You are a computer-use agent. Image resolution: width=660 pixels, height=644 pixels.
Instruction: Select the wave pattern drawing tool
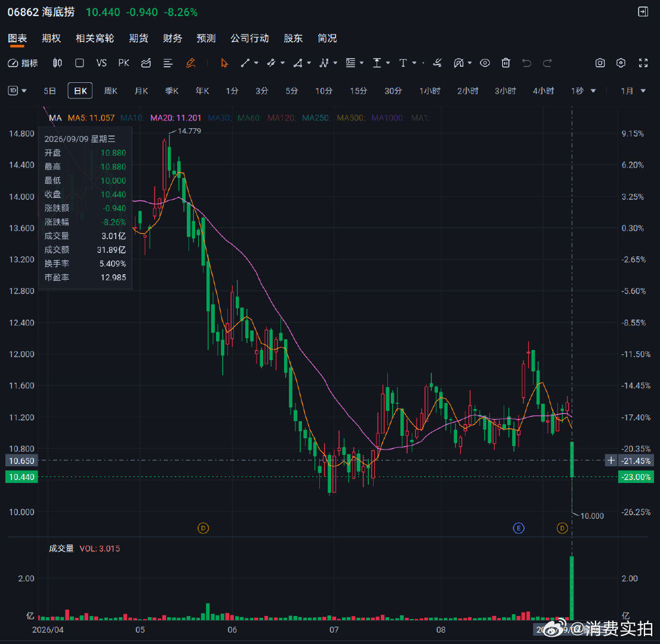coord(324,63)
